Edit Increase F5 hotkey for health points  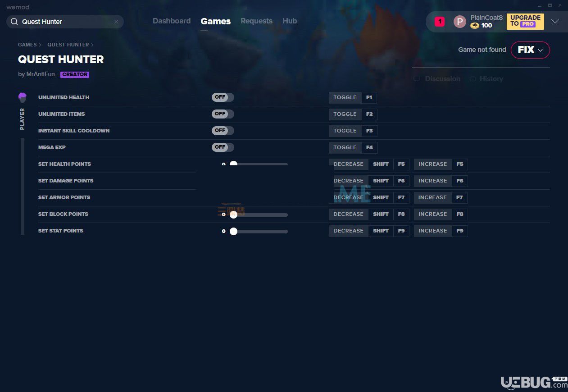pos(441,164)
